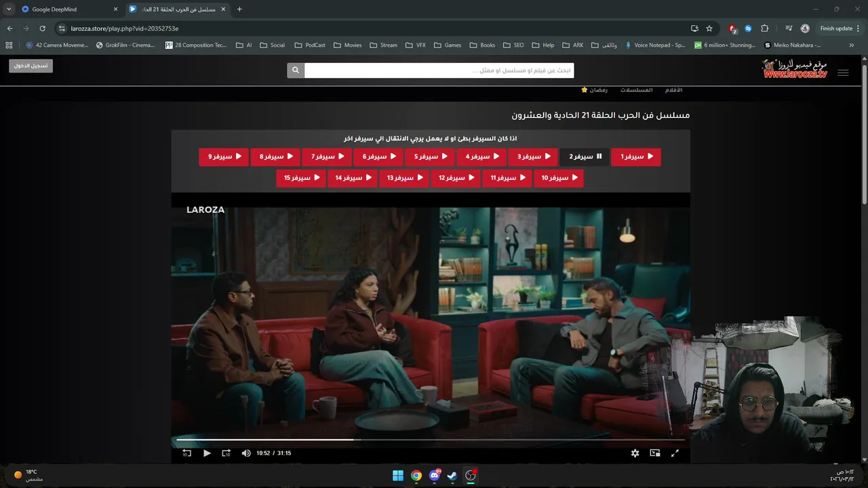Expand the PodCast bookmarks folder
The image size is (868, 488).
point(311,45)
